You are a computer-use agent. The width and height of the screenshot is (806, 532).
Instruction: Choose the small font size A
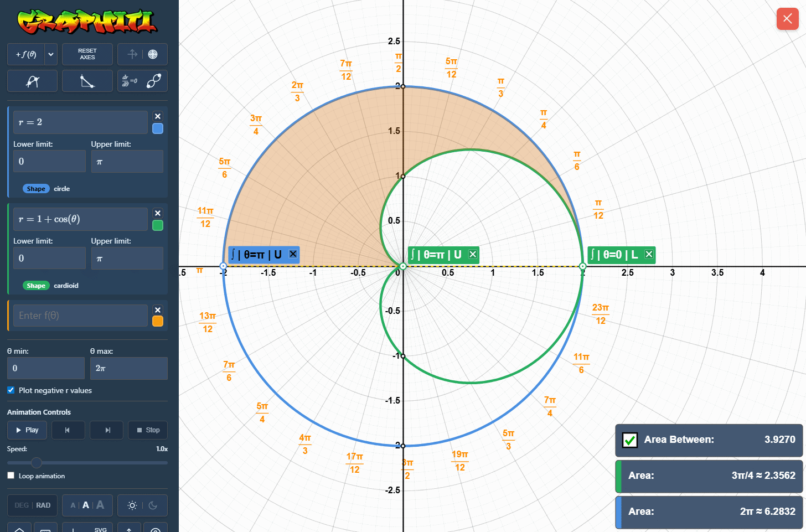click(x=73, y=505)
